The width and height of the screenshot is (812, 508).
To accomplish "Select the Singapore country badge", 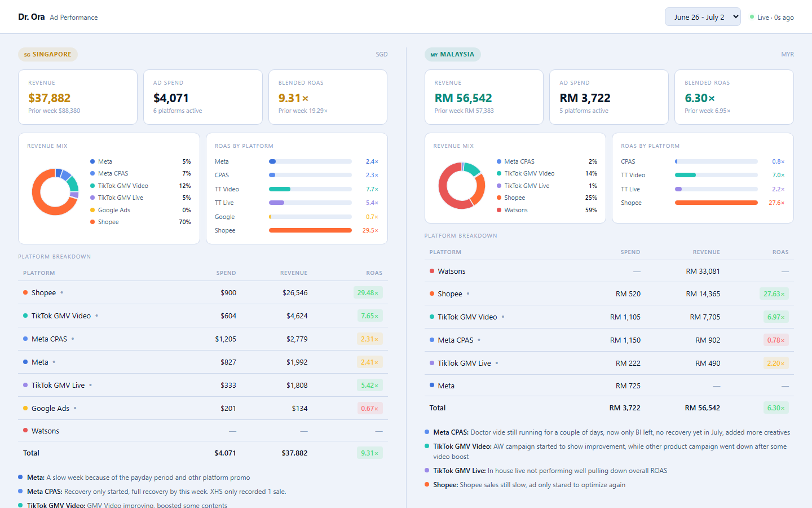I will [x=48, y=54].
